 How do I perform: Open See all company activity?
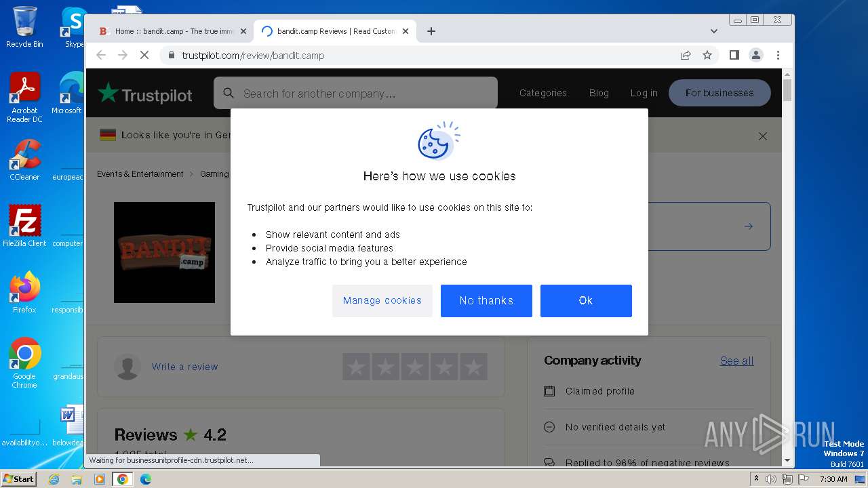[x=736, y=361]
